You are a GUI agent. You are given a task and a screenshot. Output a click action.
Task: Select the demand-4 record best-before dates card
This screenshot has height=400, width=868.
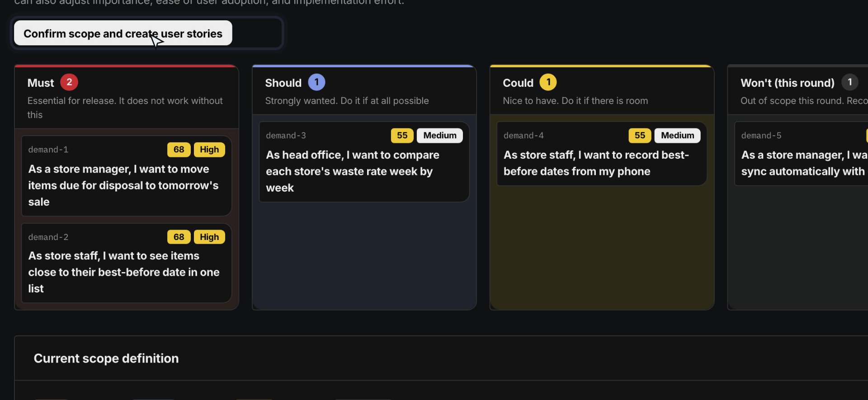602,154
